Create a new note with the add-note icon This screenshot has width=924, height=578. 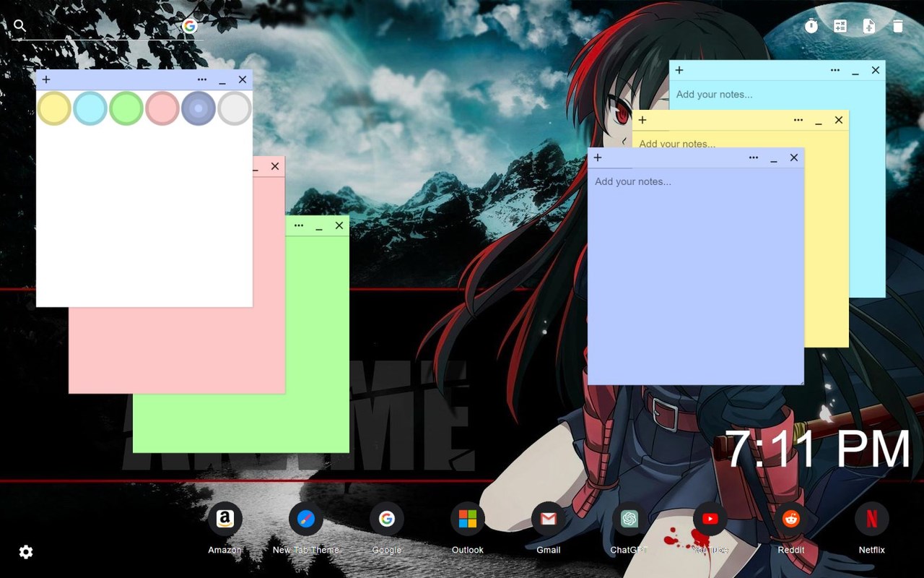click(869, 26)
